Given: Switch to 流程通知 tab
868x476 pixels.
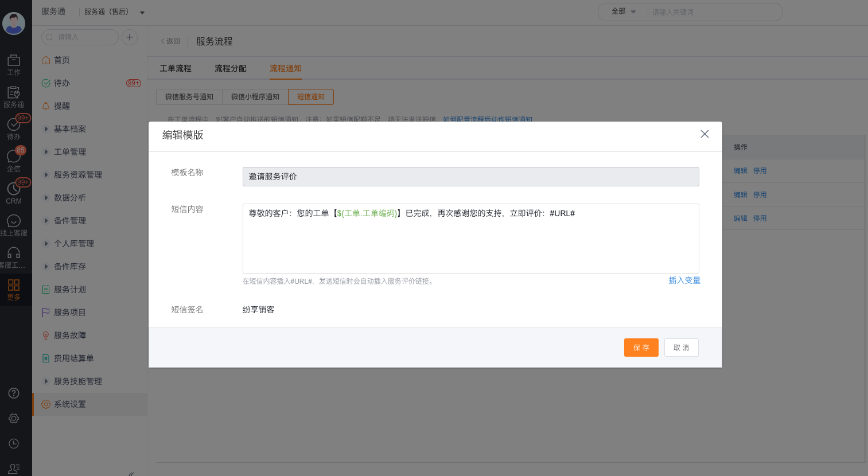Looking at the screenshot, I should coord(286,68).
